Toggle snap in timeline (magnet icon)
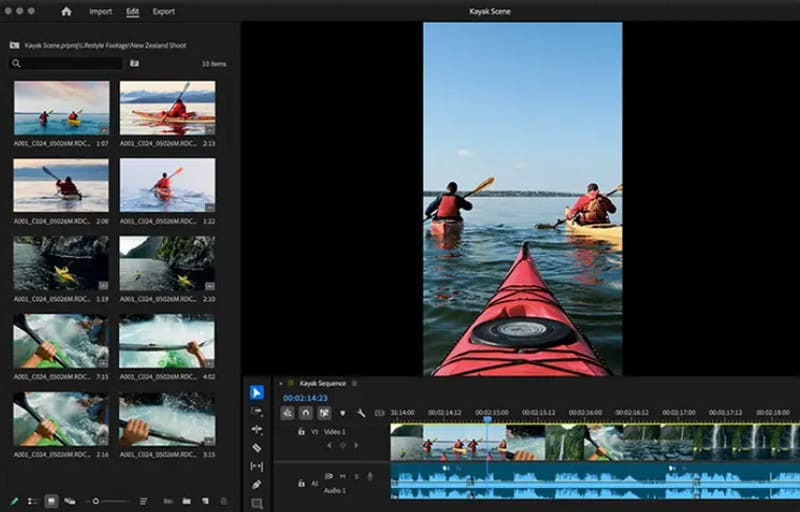 click(x=306, y=413)
